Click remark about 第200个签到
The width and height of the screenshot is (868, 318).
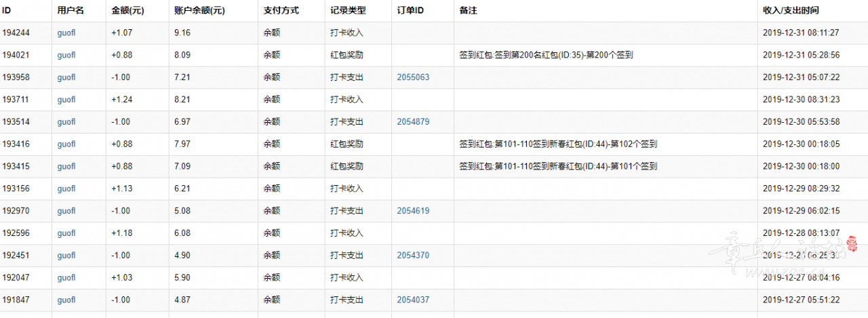546,55
